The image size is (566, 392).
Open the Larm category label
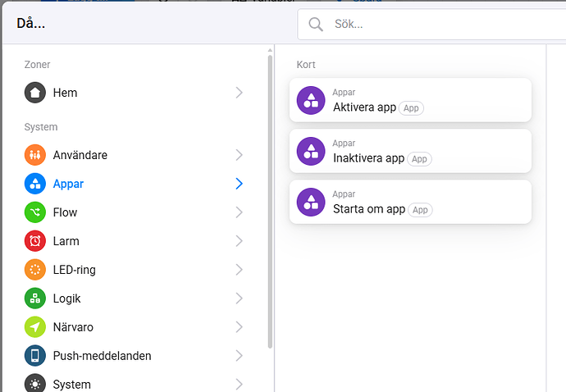pyautogui.click(x=67, y=241)
